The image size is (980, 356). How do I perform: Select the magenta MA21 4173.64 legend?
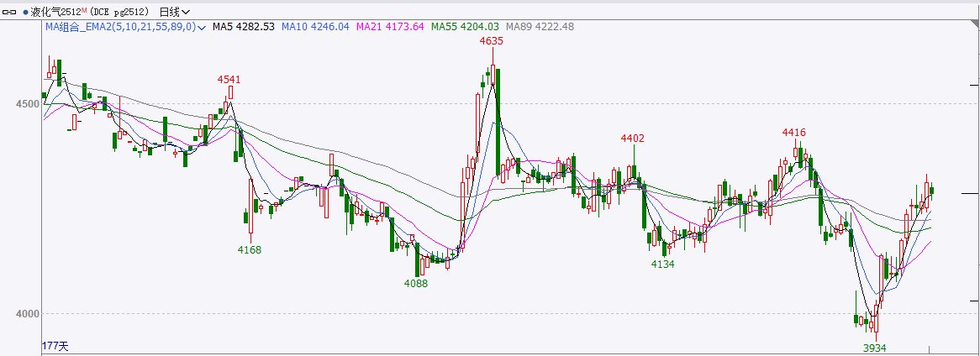pos(391,27)
